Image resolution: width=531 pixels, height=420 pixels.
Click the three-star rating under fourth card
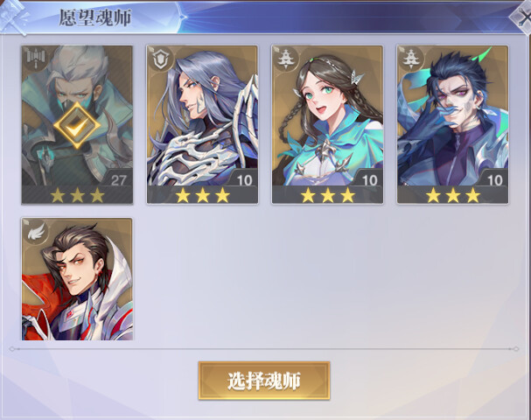pyautogui.click(x=453, y=195)
